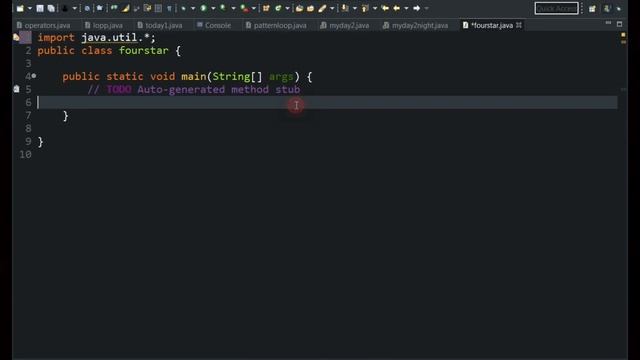The width and height of the screenshot is (640, 360).
Task: Click the Toggle Mark Occurrences highlighter icon
Action: [125, 8]
